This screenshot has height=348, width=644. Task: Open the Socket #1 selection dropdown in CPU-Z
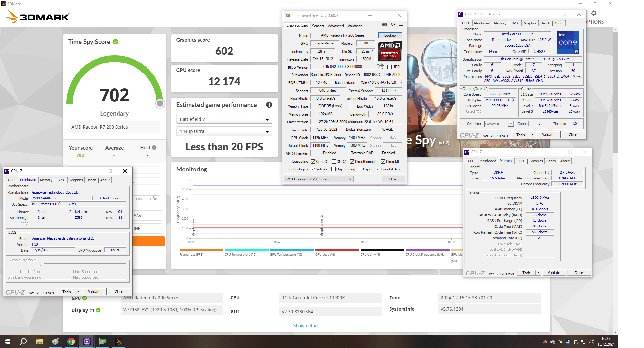click(499, 124)
